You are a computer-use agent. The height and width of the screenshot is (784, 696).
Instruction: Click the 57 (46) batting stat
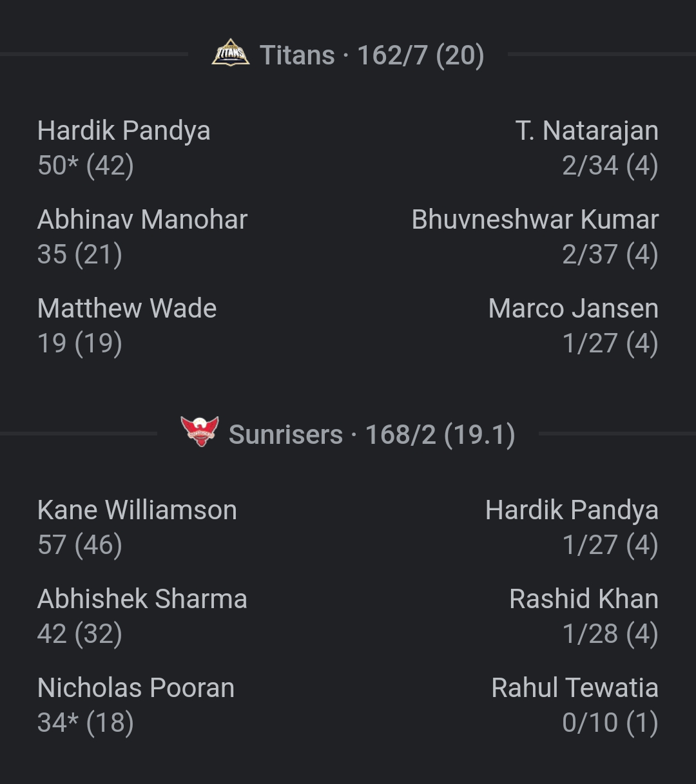tap(80, 546)
